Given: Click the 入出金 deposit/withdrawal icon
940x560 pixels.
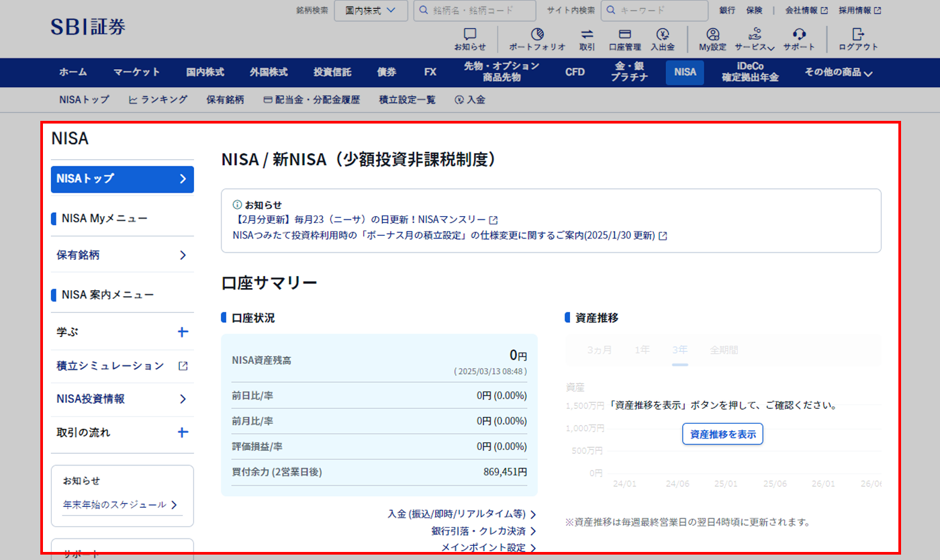Looking at the screenshot, I should click(x=663, y=34).
